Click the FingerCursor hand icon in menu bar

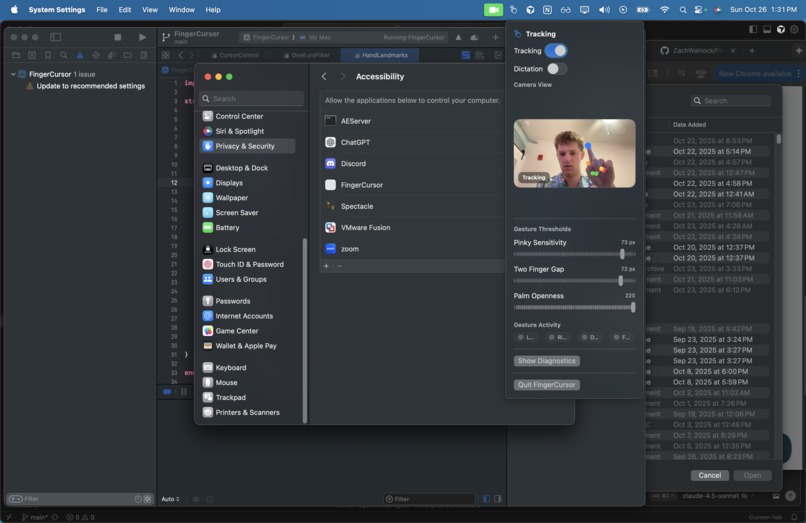click(514, 10)
